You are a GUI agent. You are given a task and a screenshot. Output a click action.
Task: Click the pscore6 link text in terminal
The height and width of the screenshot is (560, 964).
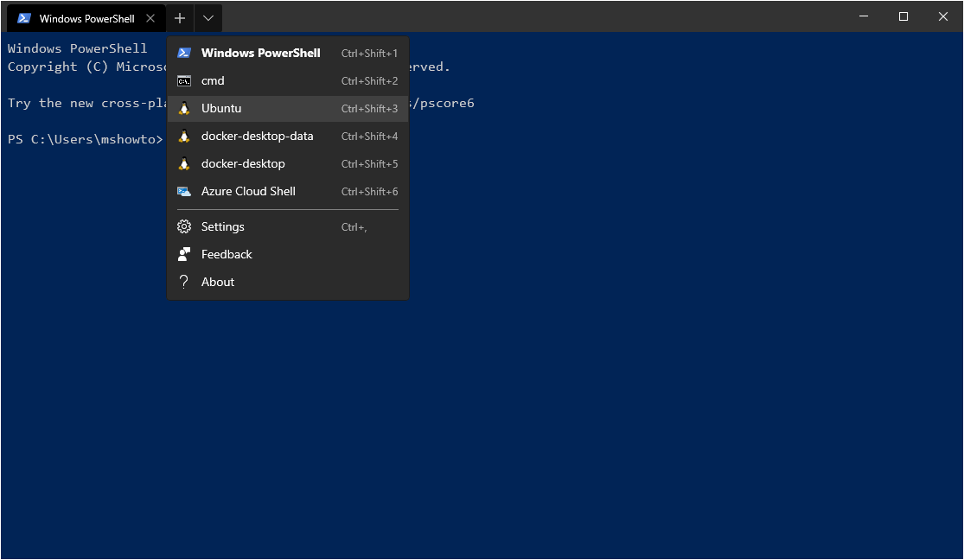point(447,103)
